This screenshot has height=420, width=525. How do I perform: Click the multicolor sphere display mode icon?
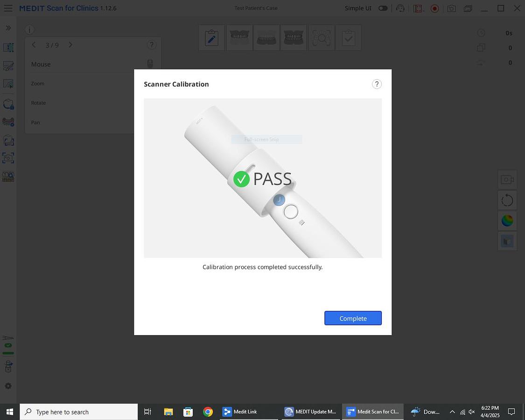(x=507, y=220)
